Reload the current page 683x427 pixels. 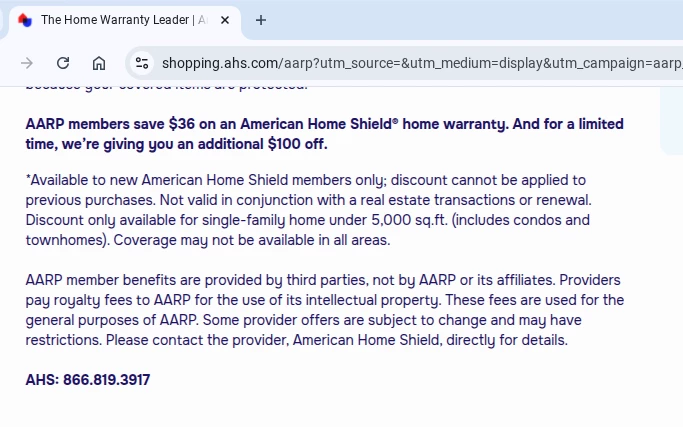(63, 63)
